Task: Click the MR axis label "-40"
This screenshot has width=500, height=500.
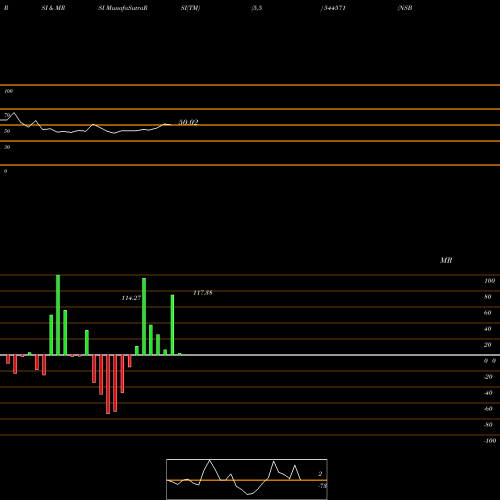Action: [488, 393]
